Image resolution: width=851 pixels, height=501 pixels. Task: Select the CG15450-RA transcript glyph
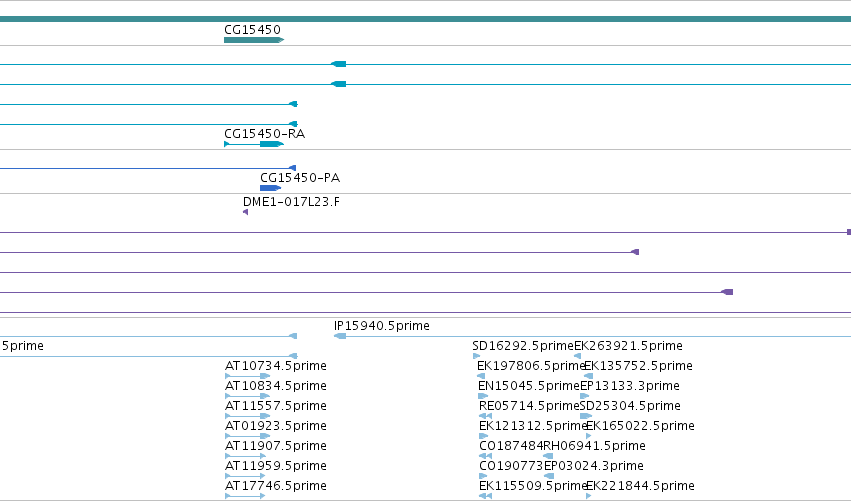tap(254, 144)
